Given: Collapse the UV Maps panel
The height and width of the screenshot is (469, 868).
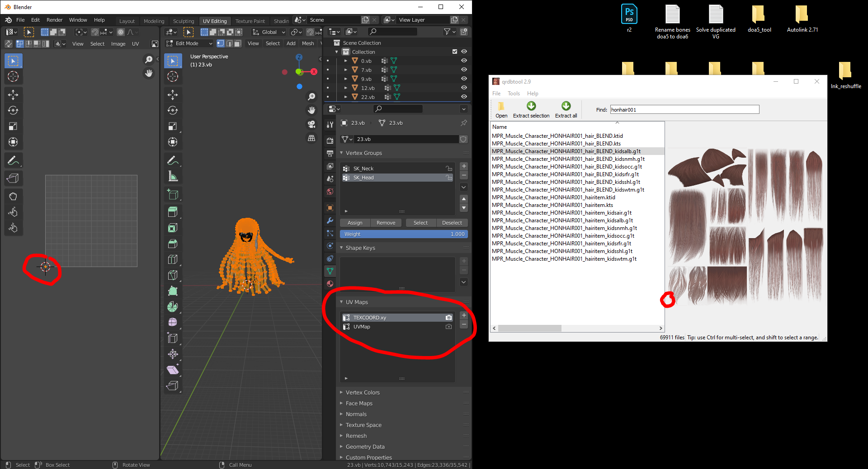Looking at the screenshot, I should 341,302.
